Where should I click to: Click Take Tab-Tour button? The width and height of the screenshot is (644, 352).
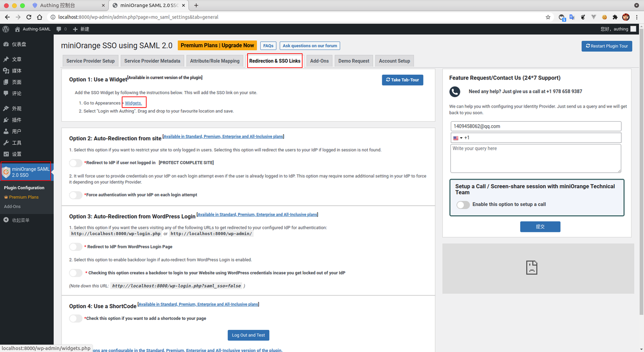click(x=403, y=80)
